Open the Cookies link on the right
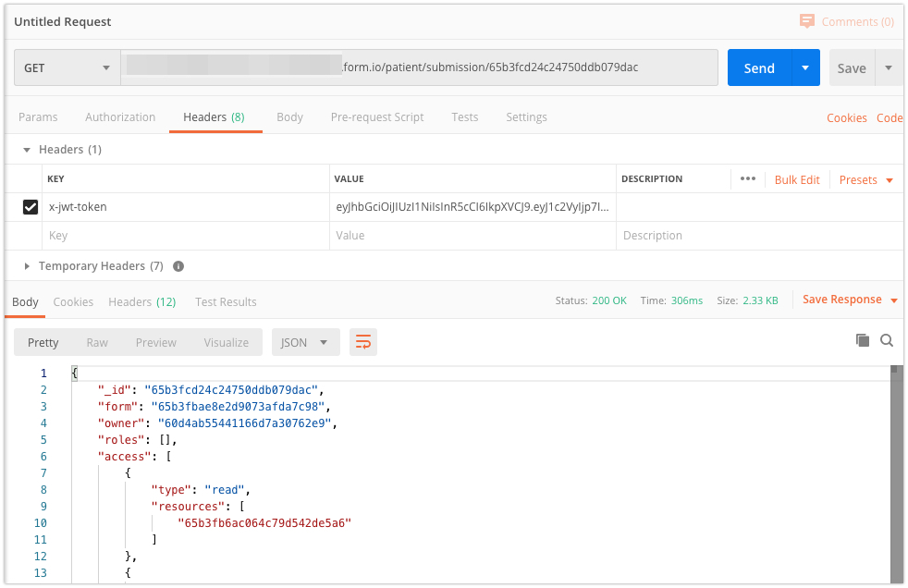This screenshot has height=588, width=908. coord(846,117)
